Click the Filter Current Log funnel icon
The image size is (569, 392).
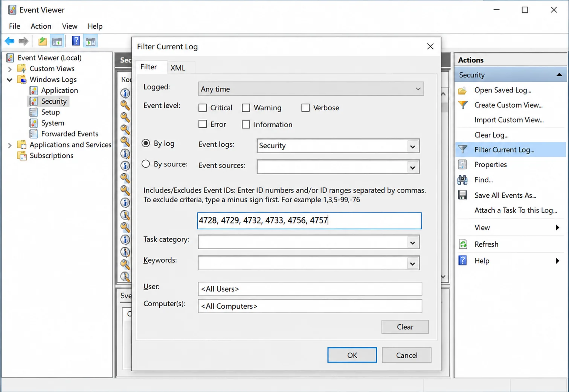[463, 150]
